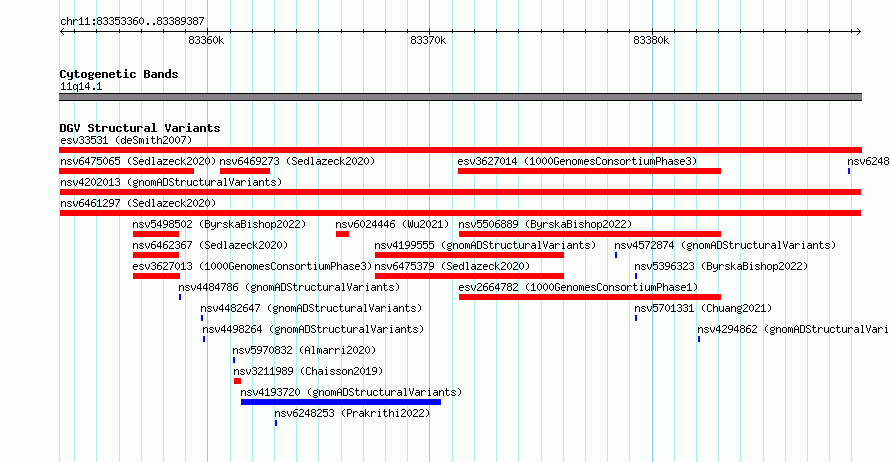Screen dimensions: 890x462
Task: Open nsv4498264 (gnomADStructuralVariants) label
Action: click(313, 329)
